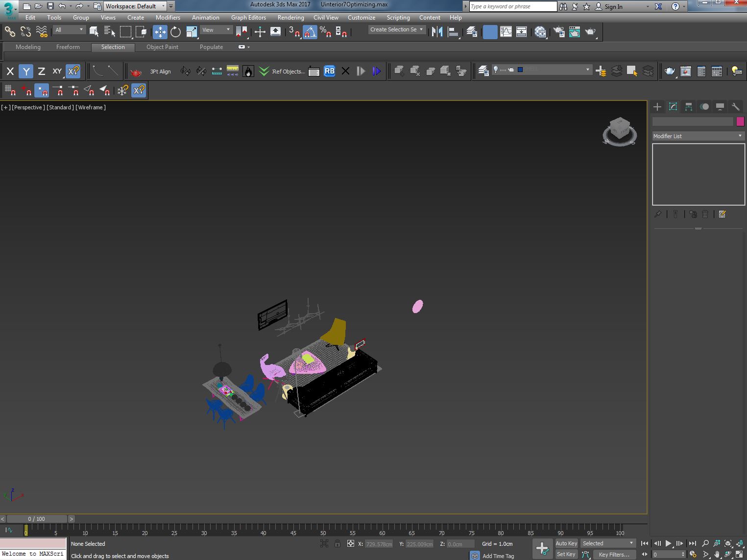Viewport: 747px width, 560px height.
Task: Click the 3Pt Align button
Action: 160,72
